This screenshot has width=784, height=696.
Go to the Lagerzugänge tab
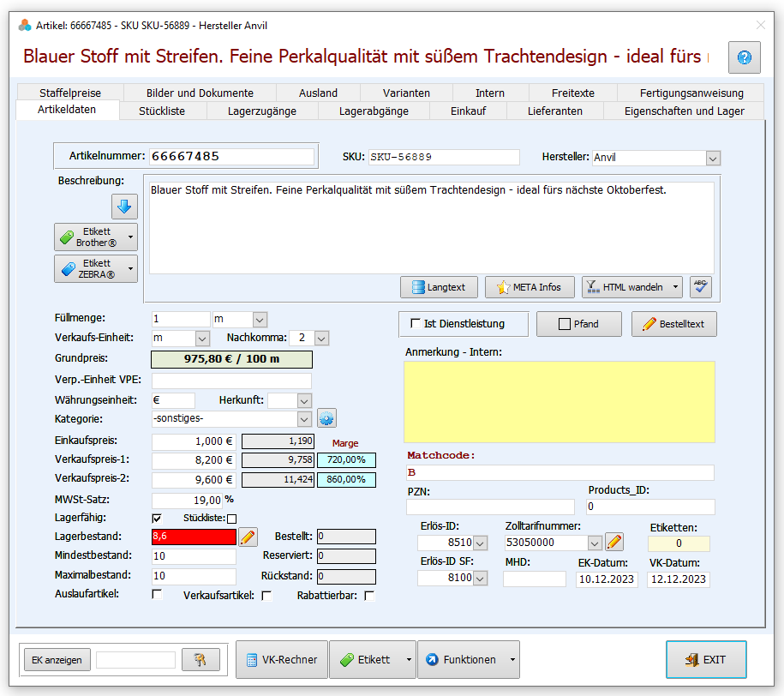click(x=262, y=111)
